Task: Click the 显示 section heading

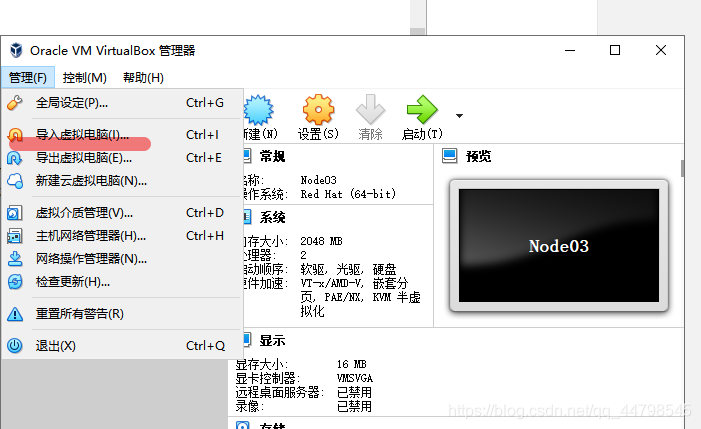Action: click(x=272, y=341)
